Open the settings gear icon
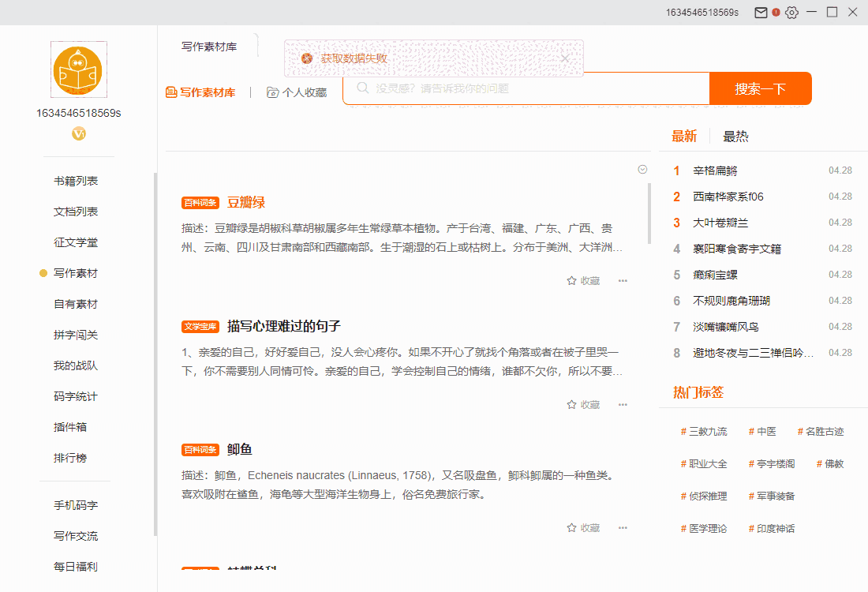 791,12
